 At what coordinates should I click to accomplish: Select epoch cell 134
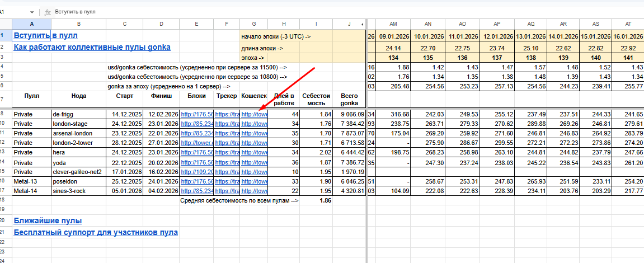393,58
